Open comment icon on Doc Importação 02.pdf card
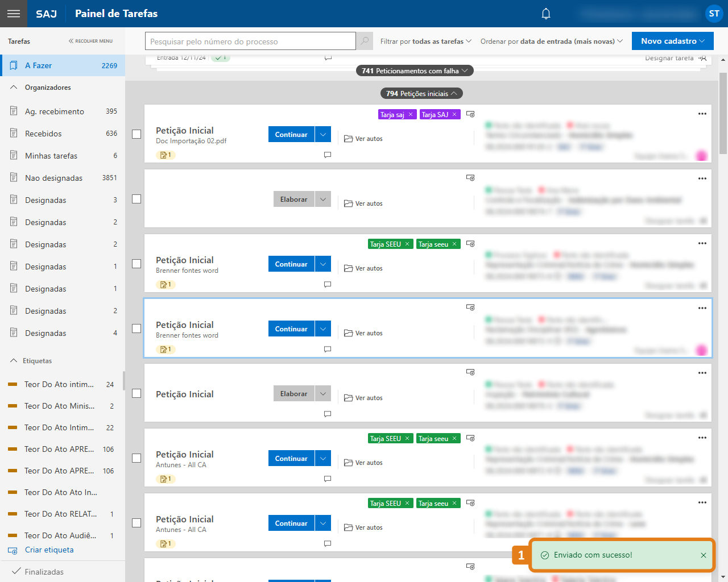The image size is (728, 582). click(x=328, y=155)
